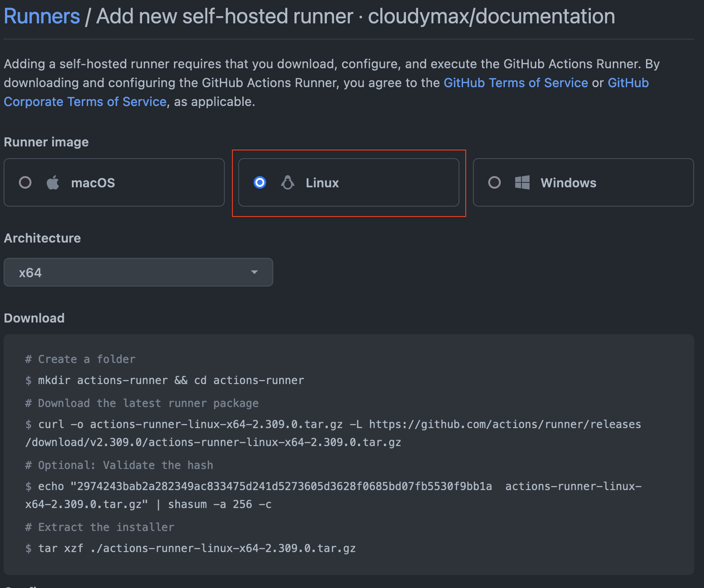Screen dimensions: 704x588
Task: Click the Download section heading
Action: pos(34,318)
